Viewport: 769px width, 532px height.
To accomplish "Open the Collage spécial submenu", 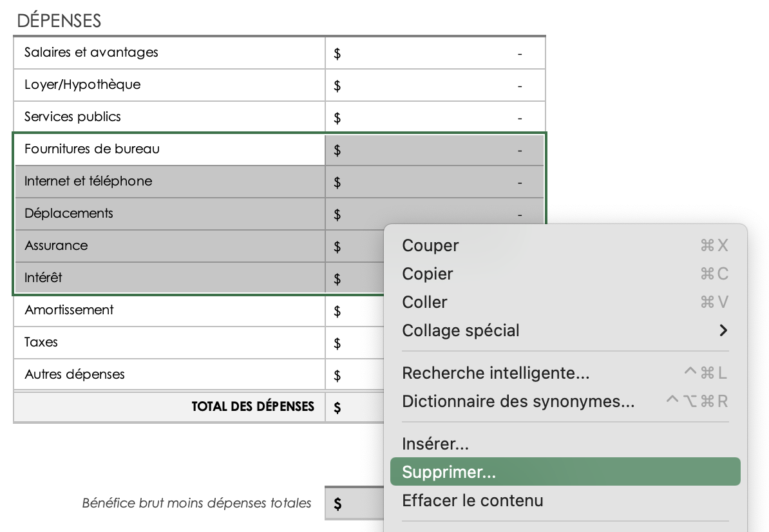I will pos(460,330).
